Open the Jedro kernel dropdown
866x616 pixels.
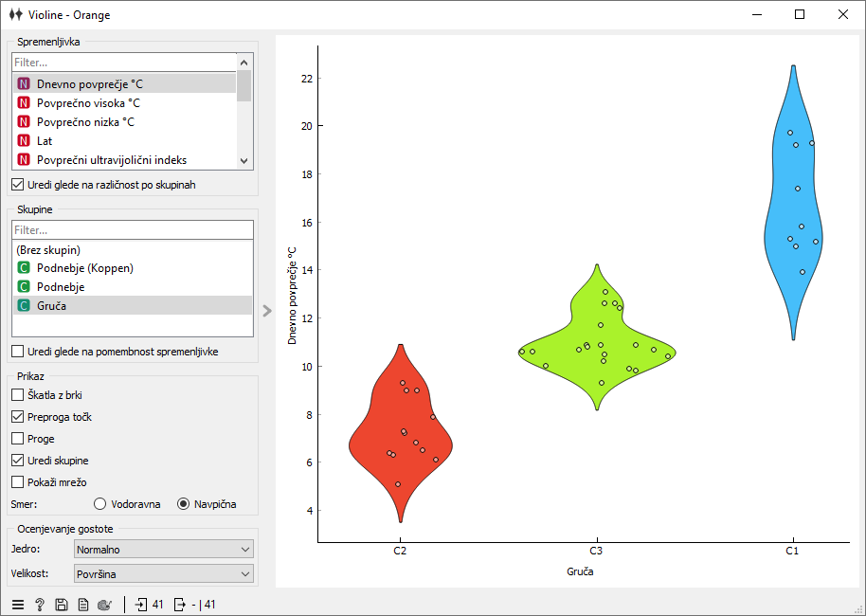[x=164, y=549]
